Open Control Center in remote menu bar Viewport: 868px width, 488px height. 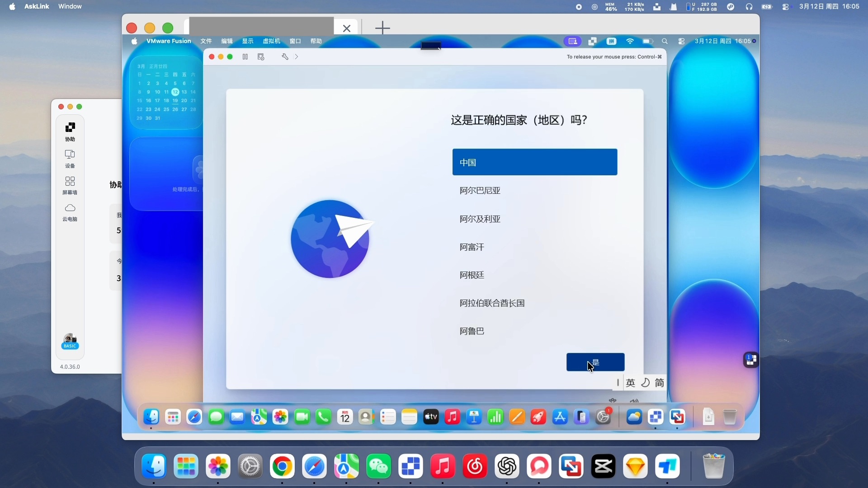(x=682, y=41)
